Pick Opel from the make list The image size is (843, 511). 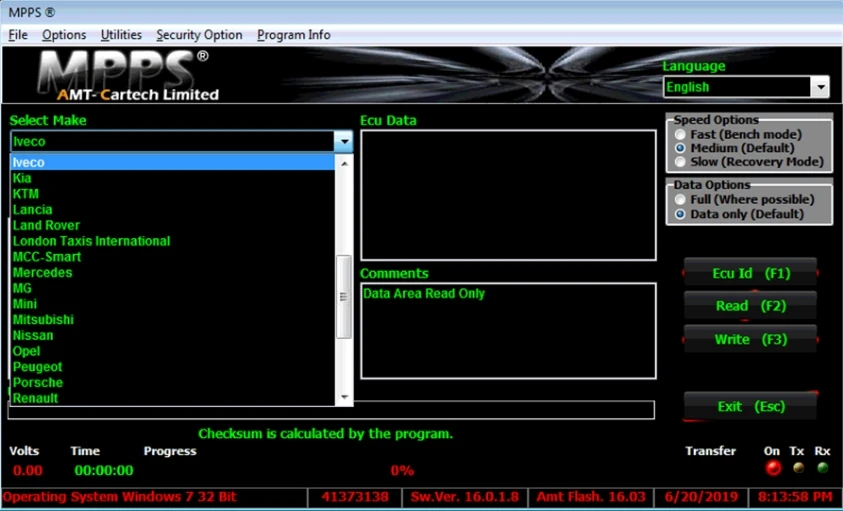(x=173, y=351)
